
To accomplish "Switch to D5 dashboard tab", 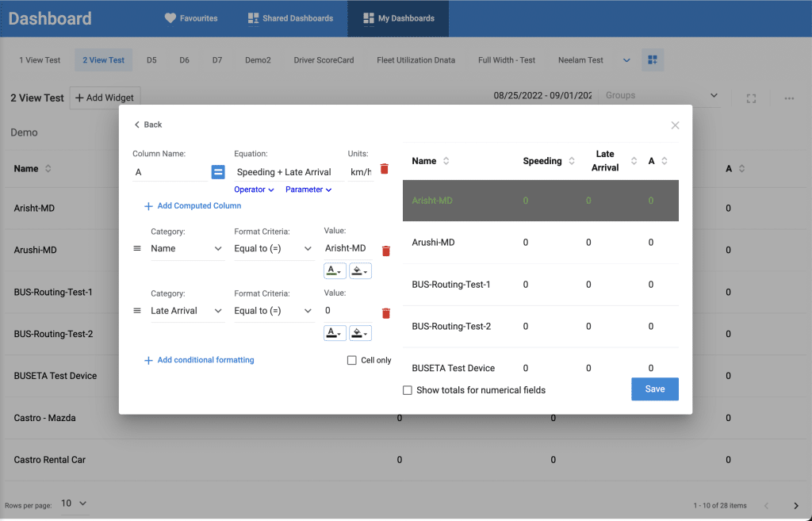I will (x=151, y=60).
